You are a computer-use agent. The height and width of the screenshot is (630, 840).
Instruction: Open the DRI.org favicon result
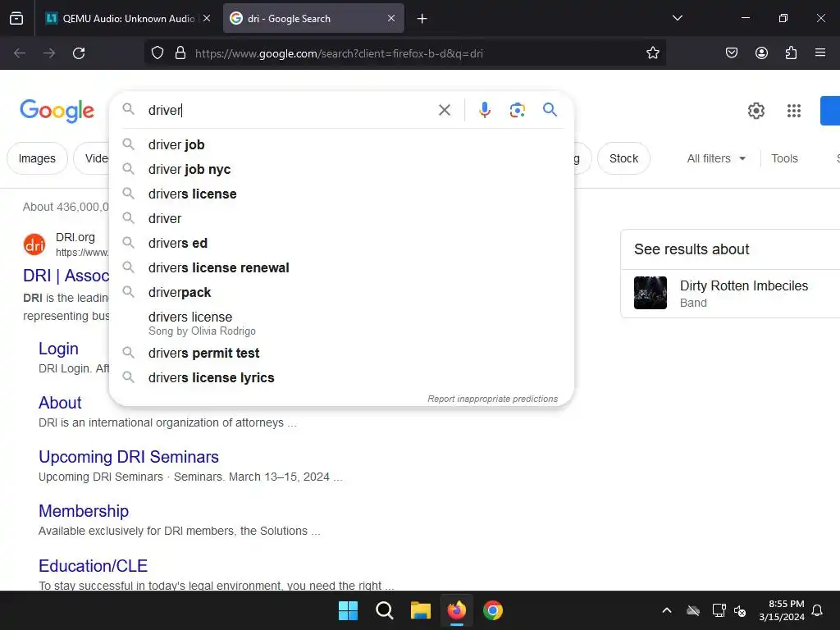[34, 244]
